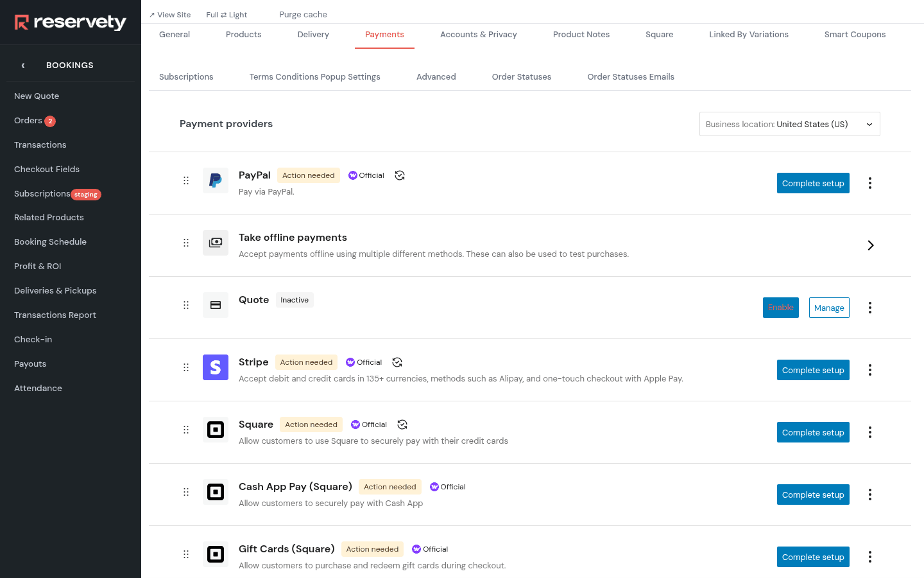Click the View Site link
The width and height of the screenshot is (924, 578).
click(x=170, y=15)
